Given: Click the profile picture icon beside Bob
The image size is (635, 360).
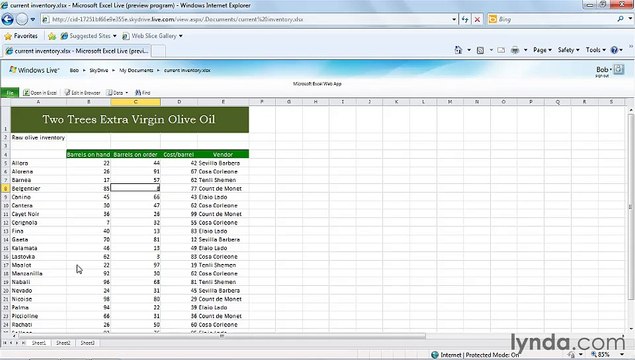Looking at the screenshot, I should pyautogui.click(x=618, y=69).
